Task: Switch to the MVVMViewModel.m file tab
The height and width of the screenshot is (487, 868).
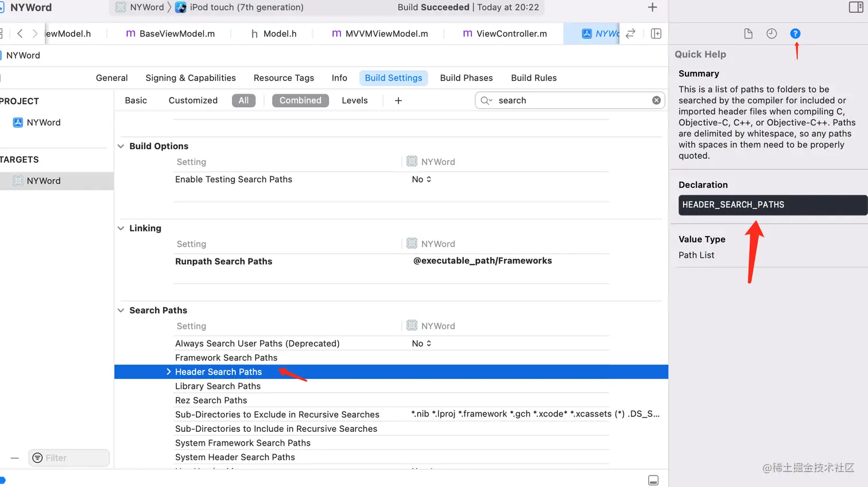Action: coord(380,34)
